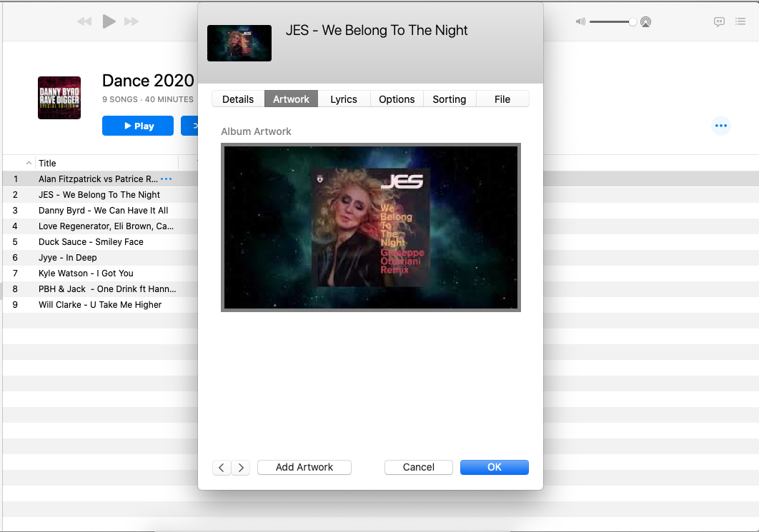Click the dialog song title text
The height and width of the screenshot is (532, 759).
(377, 31)
